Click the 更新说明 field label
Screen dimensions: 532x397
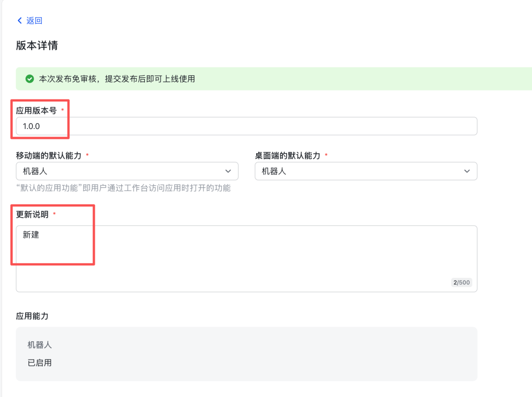coord(33,214)
